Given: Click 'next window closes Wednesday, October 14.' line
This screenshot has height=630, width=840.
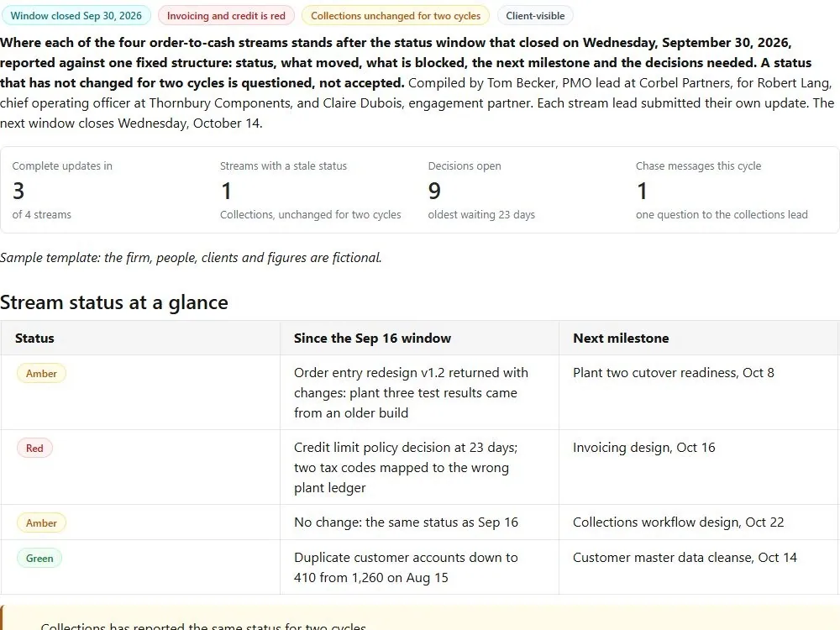Looking at the screenshot, I should click(x=131, y=123).
